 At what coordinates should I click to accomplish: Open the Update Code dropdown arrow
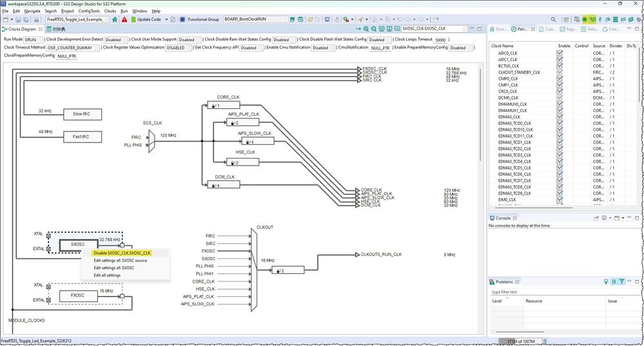coord(166,19)
